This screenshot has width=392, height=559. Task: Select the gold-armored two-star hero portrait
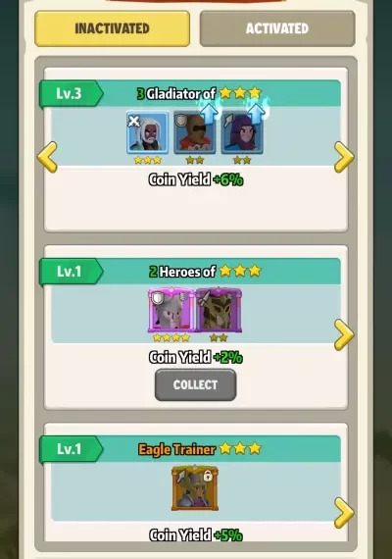[219, 310]
